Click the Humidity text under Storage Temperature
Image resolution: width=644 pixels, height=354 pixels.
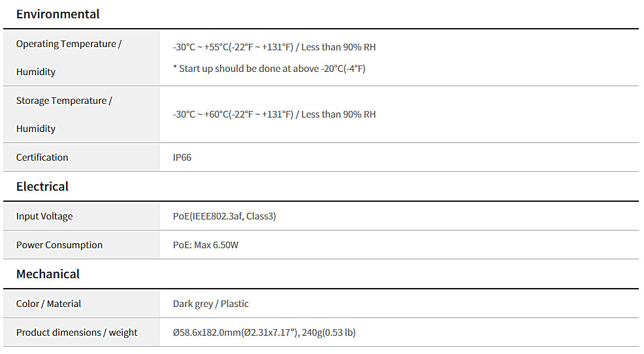click(36, 129)
